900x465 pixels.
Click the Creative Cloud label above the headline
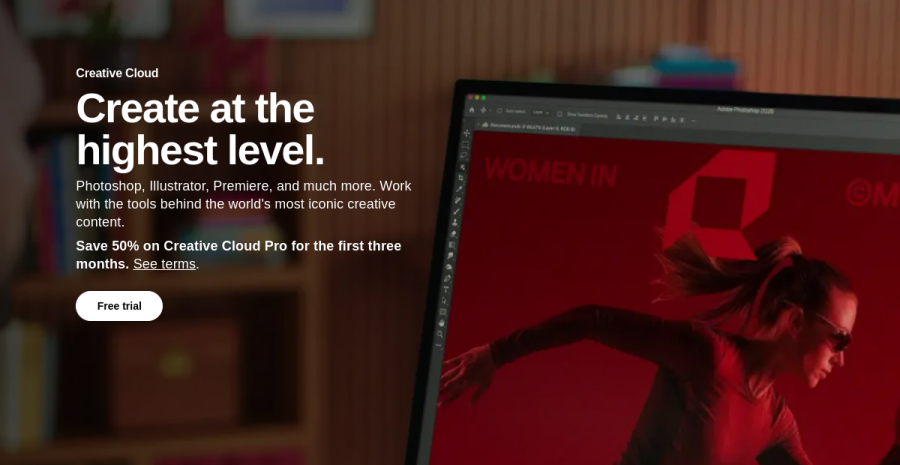117,73
